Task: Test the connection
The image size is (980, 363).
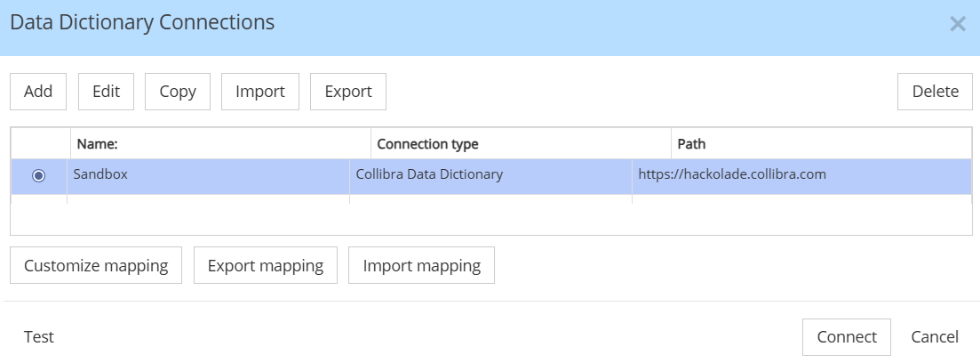Action: click(x=39, y=337)
